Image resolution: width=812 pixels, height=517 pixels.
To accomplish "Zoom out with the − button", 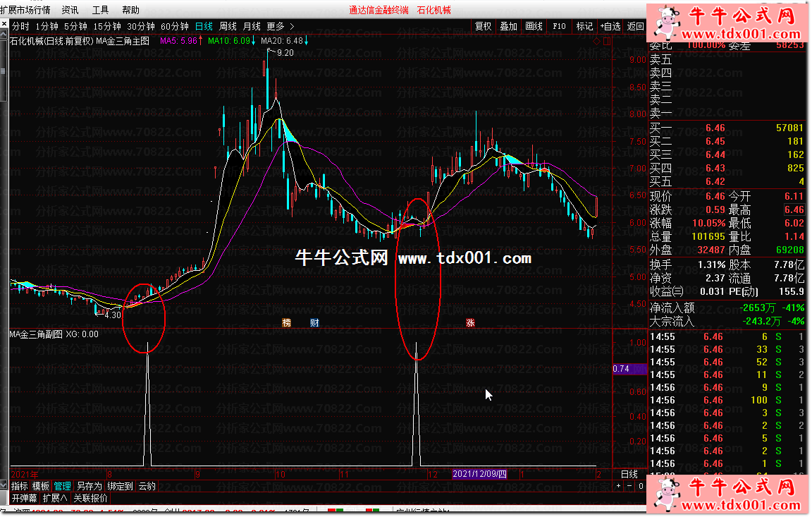I will (x=629, y=486).
